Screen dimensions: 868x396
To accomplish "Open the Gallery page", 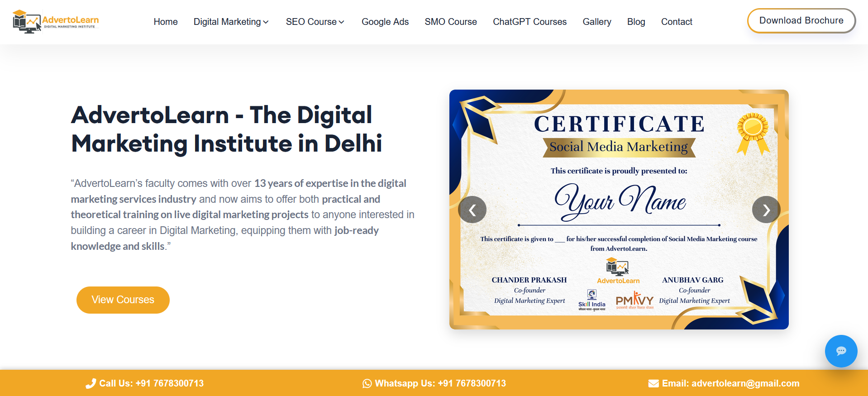I will (597, 22).
